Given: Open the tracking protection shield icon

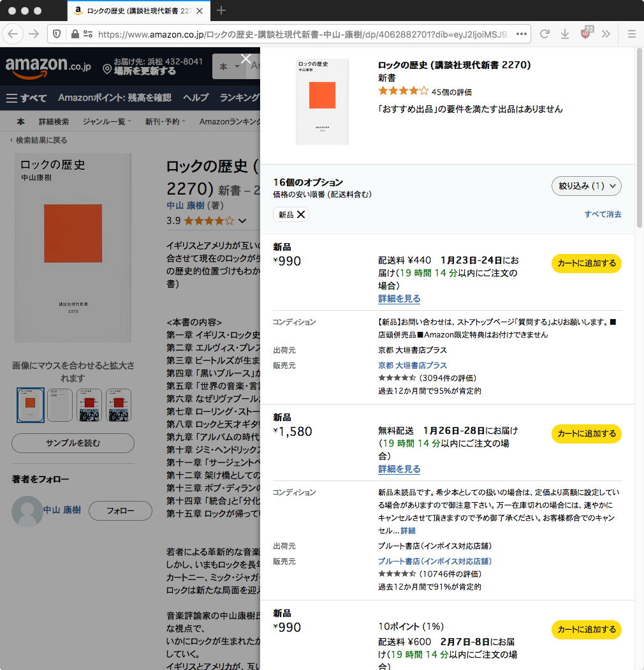Looking at the screenshot, I should pyautogui.click(x=57, y=34).
